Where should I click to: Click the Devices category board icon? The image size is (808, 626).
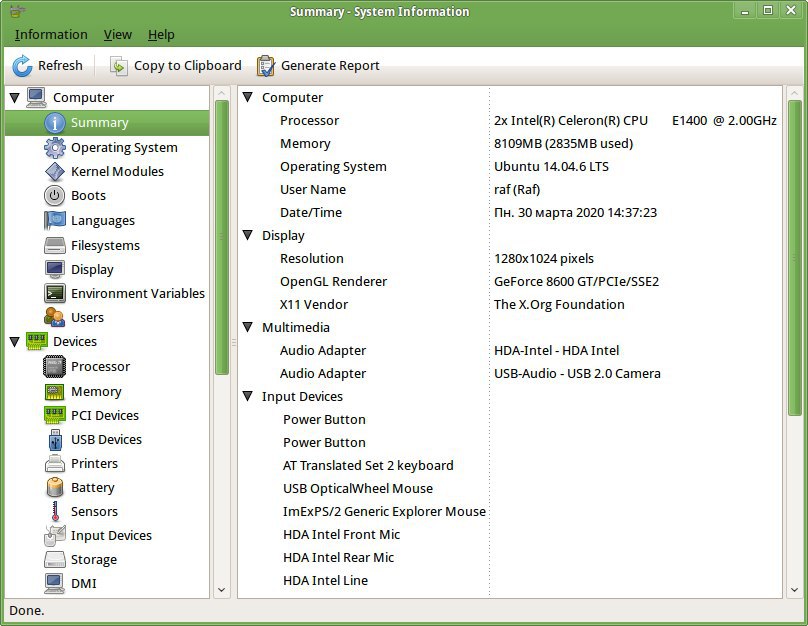(x=37, y=341)
